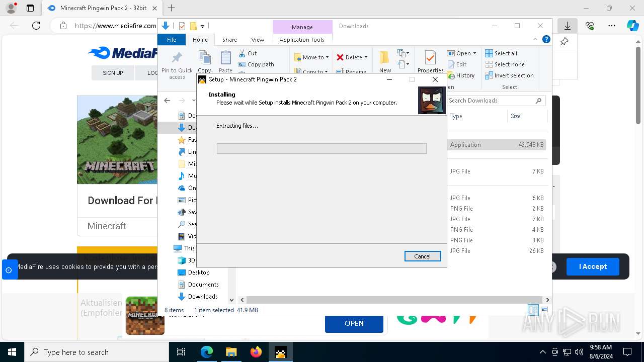644x362 pixels.
Task: Open the Delete dropdown arrow
Action: (x=366, y=57)
